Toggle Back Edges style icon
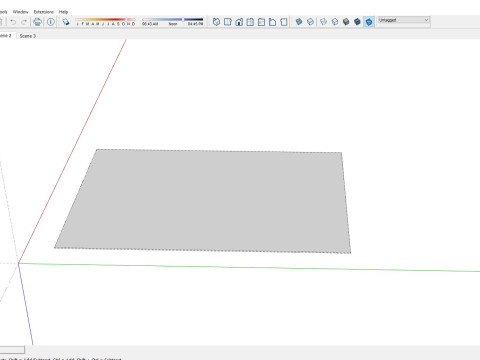Screen dimensions: 480x360 tap(310, 22)
